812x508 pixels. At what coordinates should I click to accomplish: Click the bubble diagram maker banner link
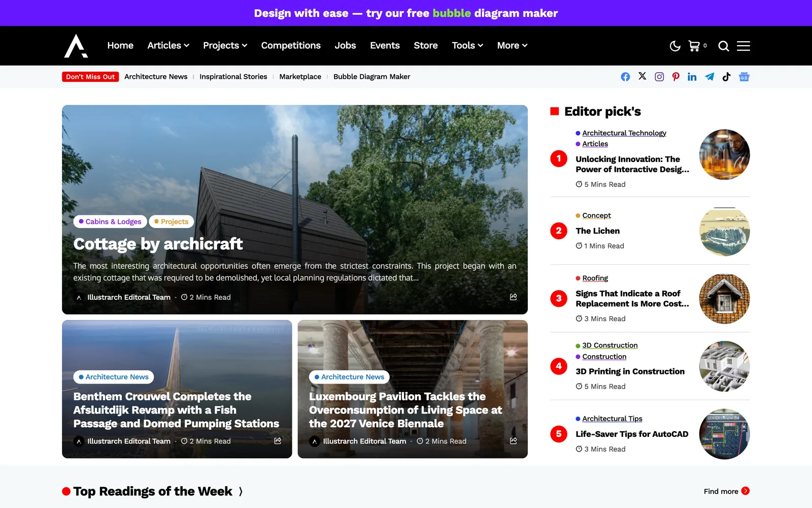pos(406,13)
